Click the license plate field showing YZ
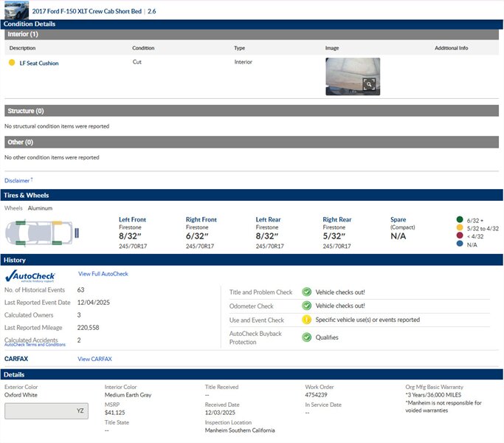Screen dimensions: 504x443 click(47, 411)
